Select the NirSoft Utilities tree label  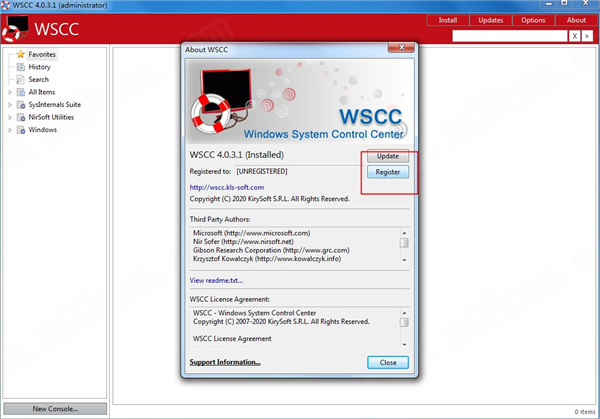click(x=51, y=117)
